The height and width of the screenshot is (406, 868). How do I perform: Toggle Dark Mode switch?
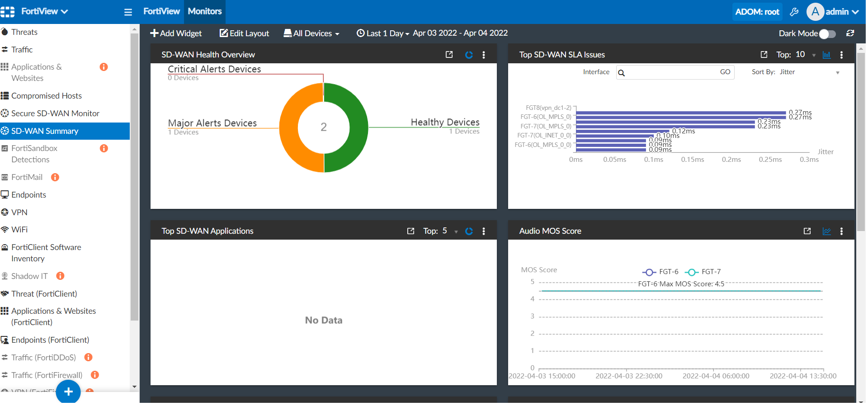827,33
